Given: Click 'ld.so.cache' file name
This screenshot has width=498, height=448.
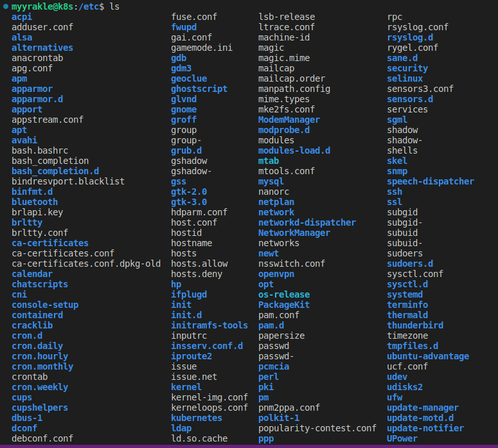Looking at the screenshot, I should pos(199,438).
